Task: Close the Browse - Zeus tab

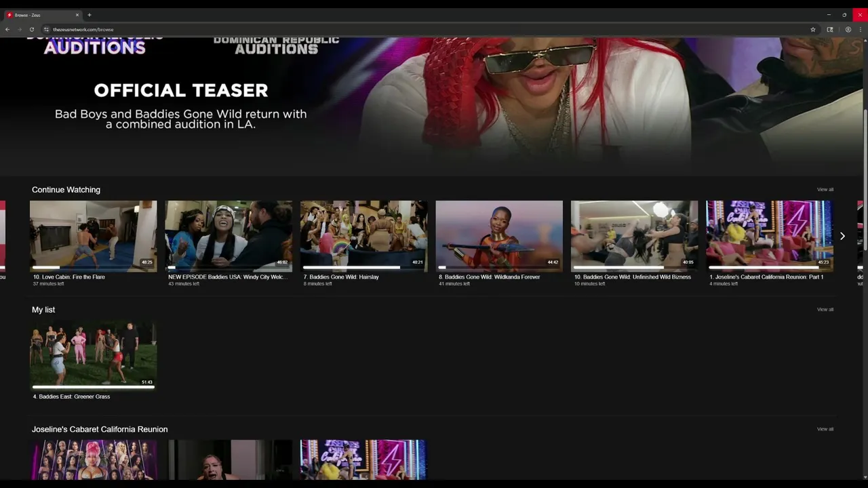Action: click(x=77, y=15)
